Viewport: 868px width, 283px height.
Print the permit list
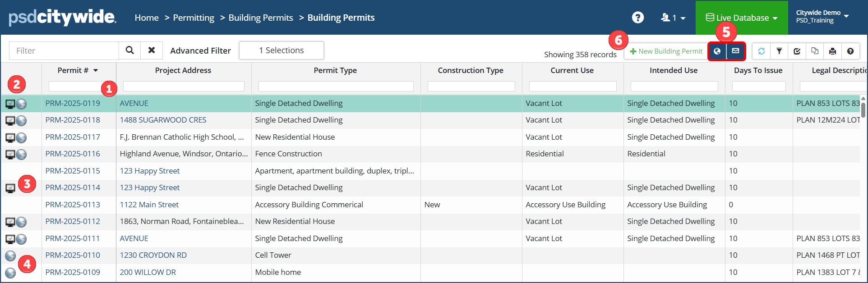[832, 51]
